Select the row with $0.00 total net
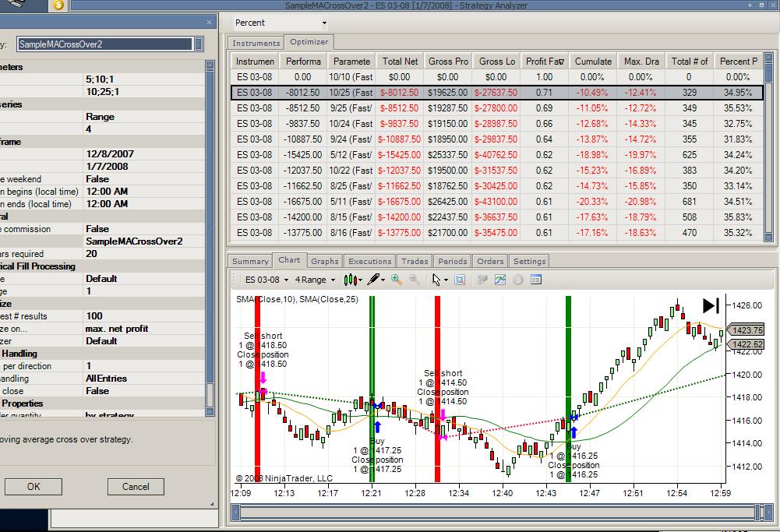This screenshot has height=532, width=780. [497, 77]
